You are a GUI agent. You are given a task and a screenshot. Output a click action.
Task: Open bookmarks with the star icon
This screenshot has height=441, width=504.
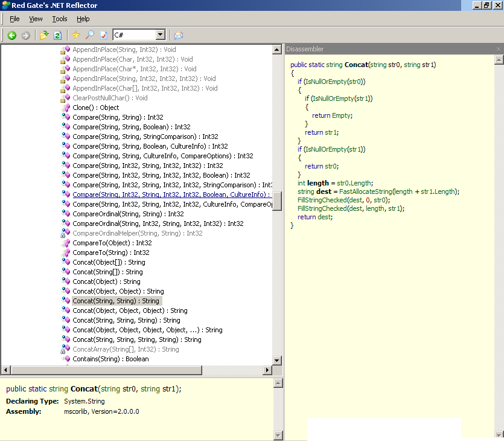tap(76, 35)
